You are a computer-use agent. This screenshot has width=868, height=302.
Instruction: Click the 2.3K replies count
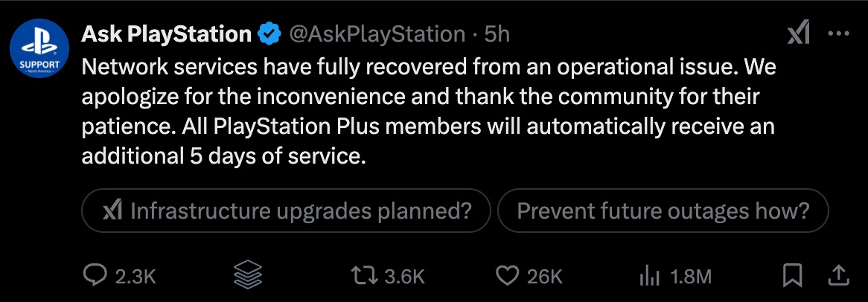[135, 277]
